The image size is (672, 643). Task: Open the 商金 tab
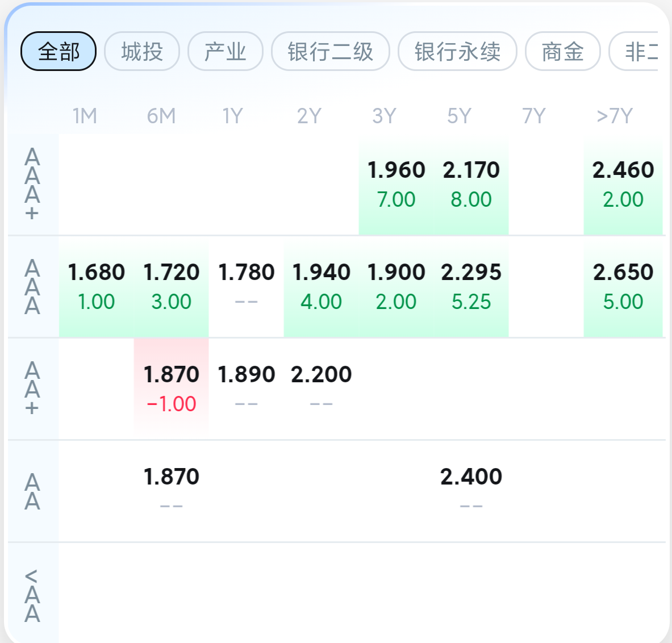coord(562,52)
